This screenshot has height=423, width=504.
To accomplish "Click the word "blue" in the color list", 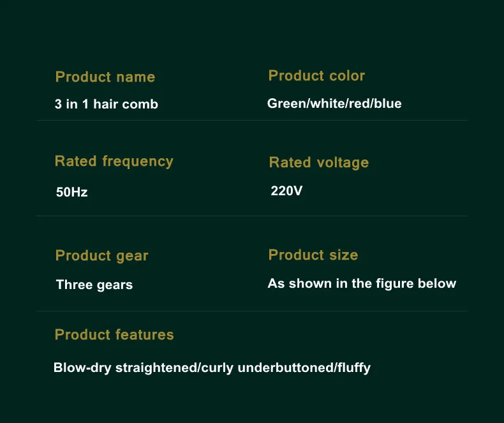I will click(x=388, y=103).
